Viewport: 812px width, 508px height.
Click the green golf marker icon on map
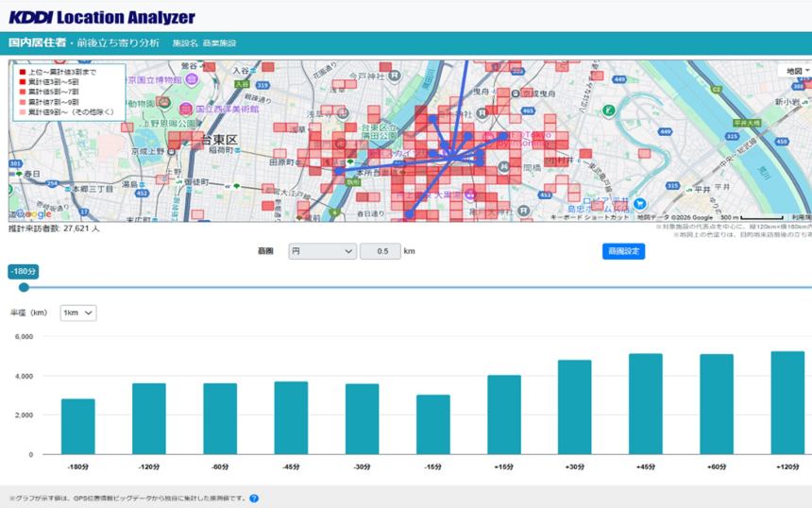(x=609, y=110)
